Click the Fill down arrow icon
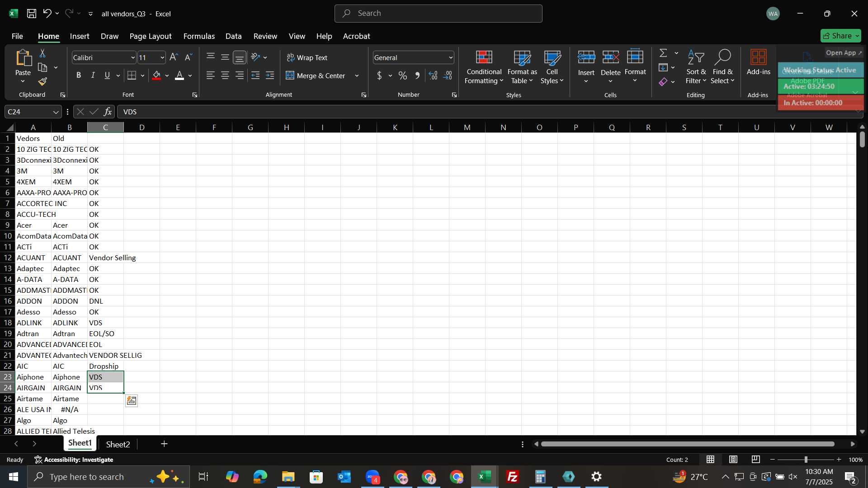Image resolution: width=868 pixels, height=488 pixels. click(663, 67)
